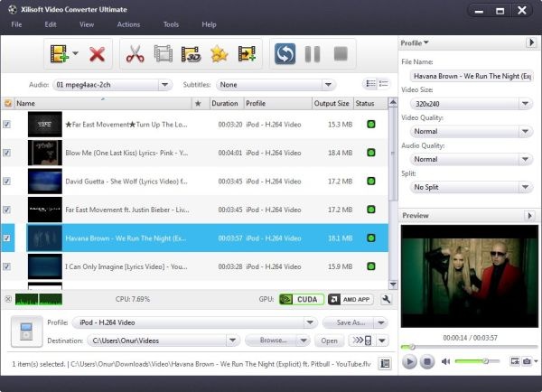The image size is (542, 392).
Task: Open the Merge filmstrip tool
Action: pyautogui.click(x=164, y=54)
